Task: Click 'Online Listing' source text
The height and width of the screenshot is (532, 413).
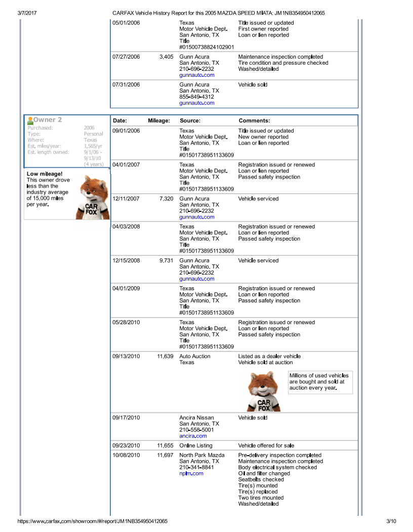Action: 196,445
